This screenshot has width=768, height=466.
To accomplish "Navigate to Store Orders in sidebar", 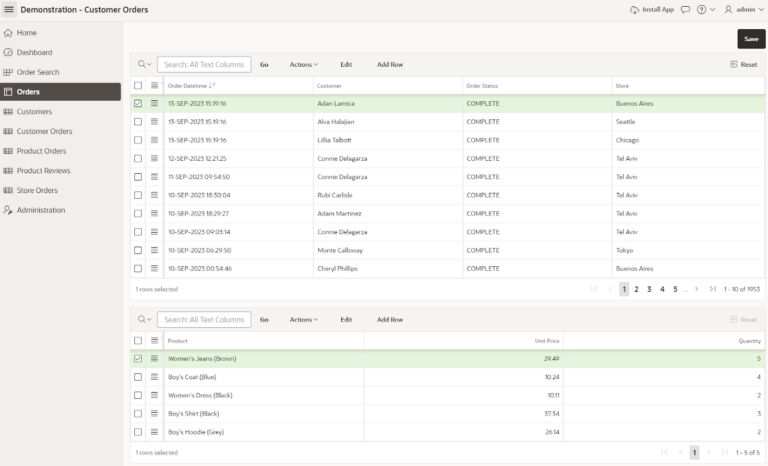I will click(x=37, y=190).
